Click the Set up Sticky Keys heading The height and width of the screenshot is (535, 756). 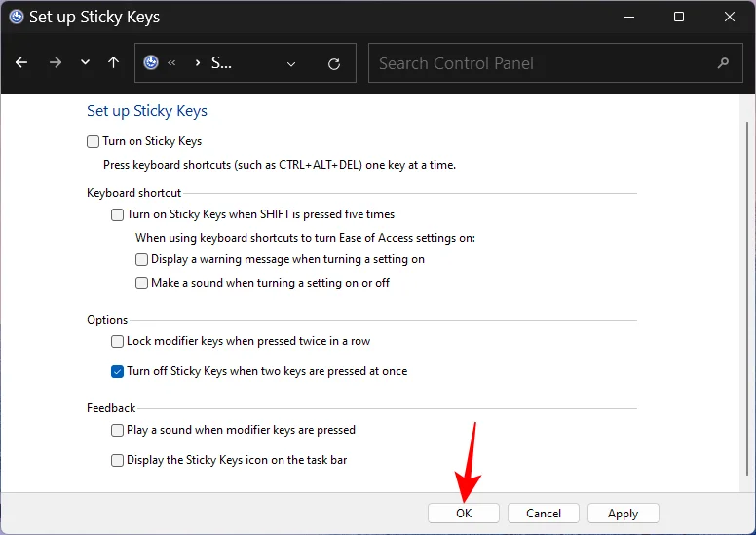pos(147,111)
